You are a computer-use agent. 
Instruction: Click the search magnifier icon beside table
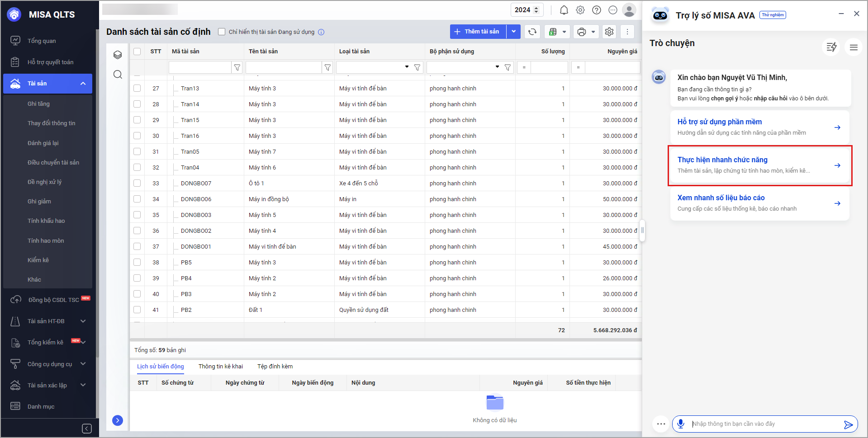(118, 75)
